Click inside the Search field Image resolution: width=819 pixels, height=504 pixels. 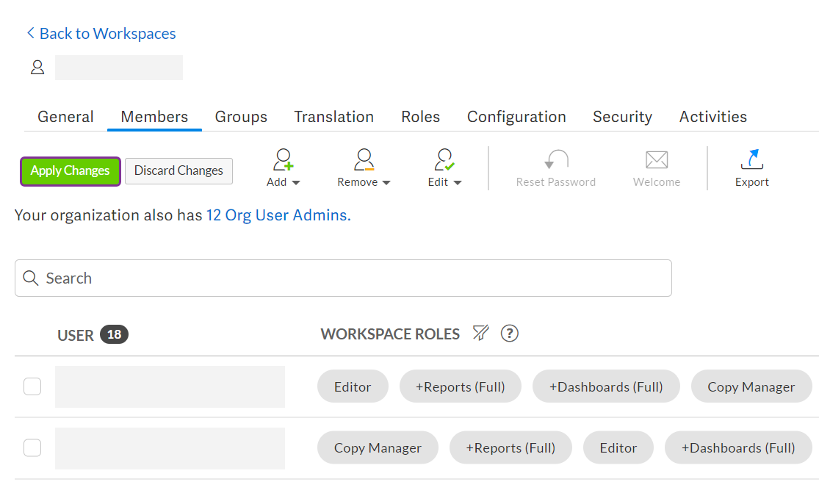tap(343, 278)
